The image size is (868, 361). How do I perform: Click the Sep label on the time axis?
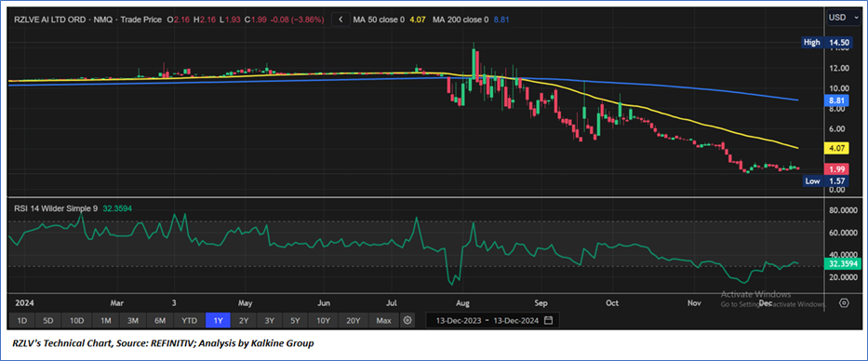click(541, 303)
